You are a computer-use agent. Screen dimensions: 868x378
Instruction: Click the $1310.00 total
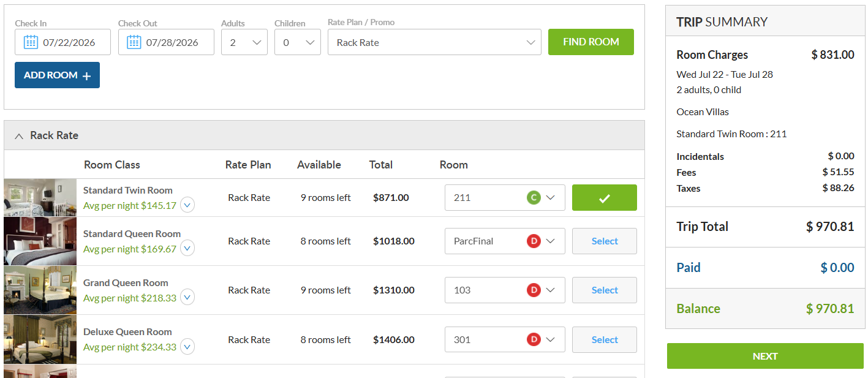pos(394,290)
